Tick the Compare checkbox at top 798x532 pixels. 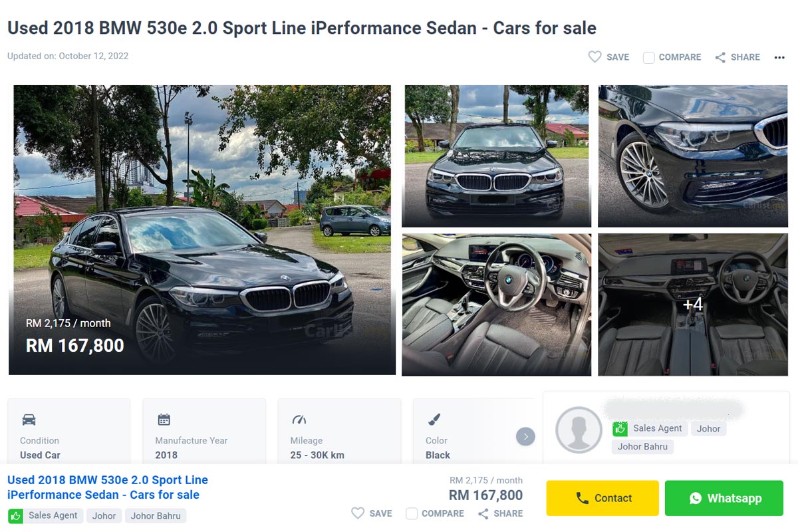(649, 57)
